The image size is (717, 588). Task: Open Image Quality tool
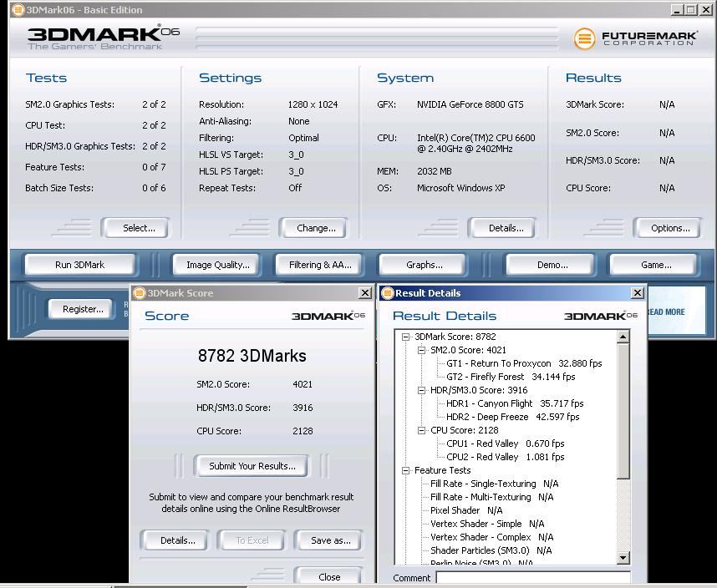click(216, 265)
